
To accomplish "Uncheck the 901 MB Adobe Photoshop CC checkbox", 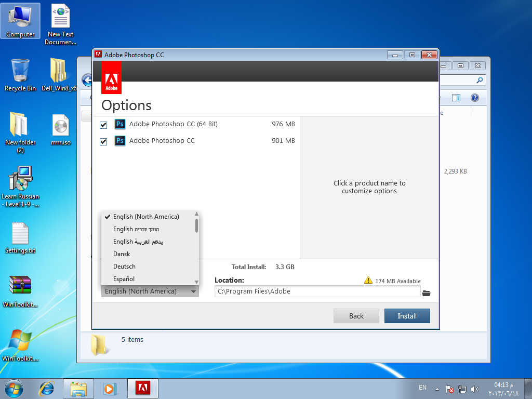I will click(103, 141).
